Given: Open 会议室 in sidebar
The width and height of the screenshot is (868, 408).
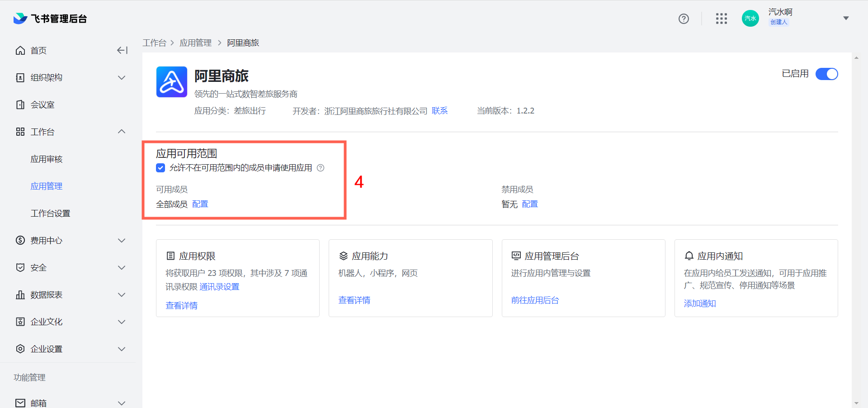Looking at the screenshot, I should coord(42,104).
